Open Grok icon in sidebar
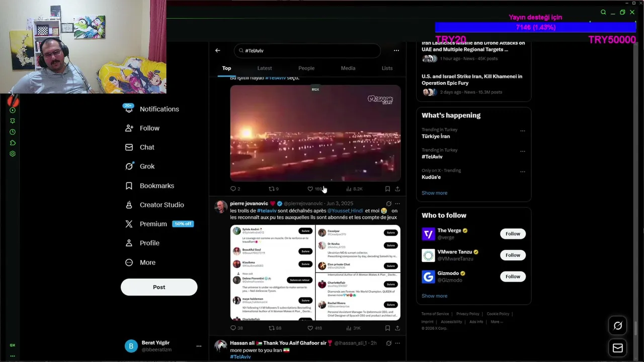Viewport: 644px width, 362px height. coord(129,166)
